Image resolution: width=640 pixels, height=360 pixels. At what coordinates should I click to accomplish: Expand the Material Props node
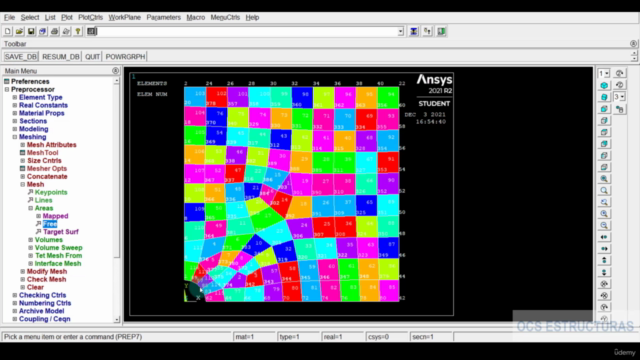(x=15, y=113)
